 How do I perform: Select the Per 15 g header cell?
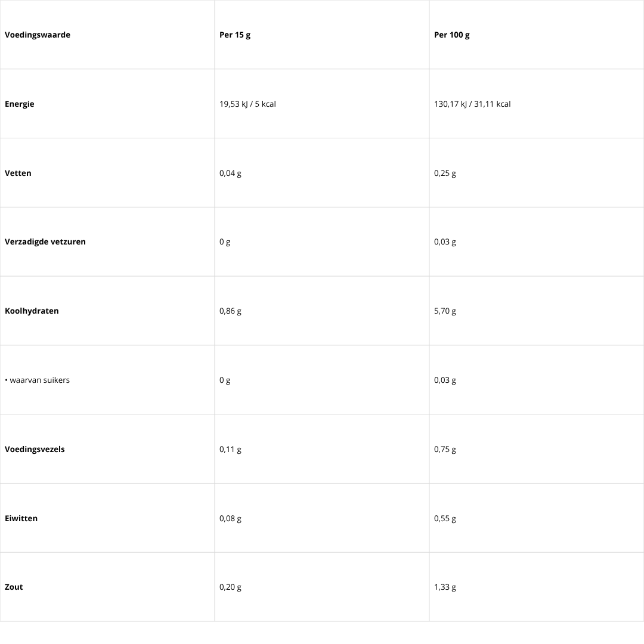coord(235,35)
